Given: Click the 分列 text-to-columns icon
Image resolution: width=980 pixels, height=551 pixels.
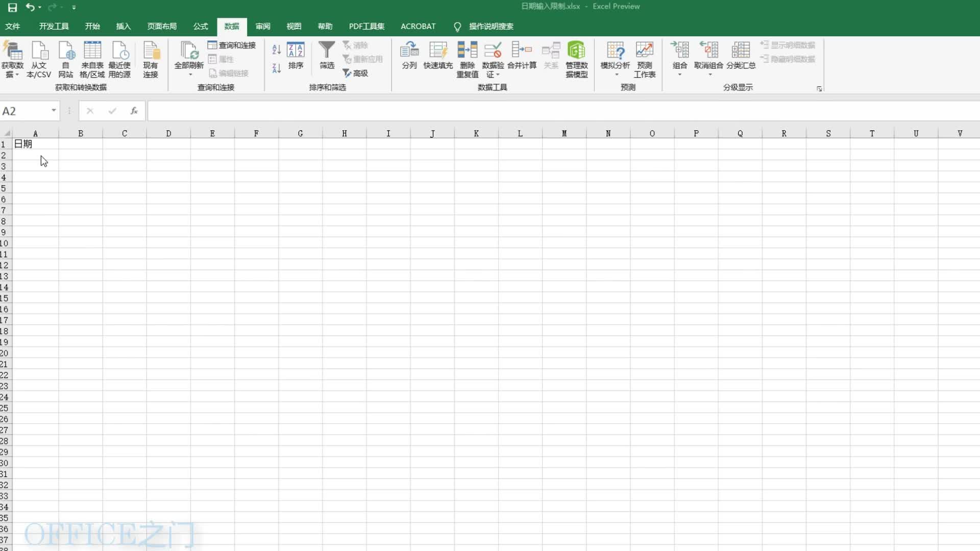Looking at the screenshot, I should point(409,55).
